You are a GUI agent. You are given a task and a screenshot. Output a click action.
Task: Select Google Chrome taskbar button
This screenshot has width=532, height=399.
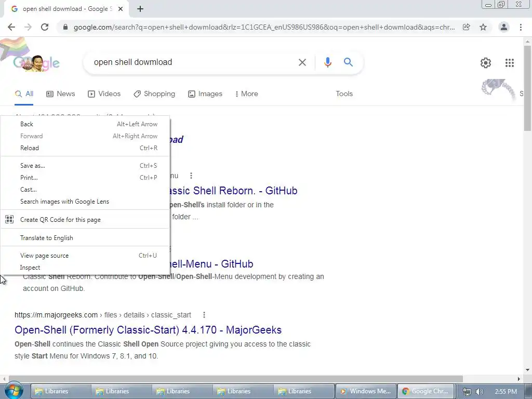[x=425, y=391]
